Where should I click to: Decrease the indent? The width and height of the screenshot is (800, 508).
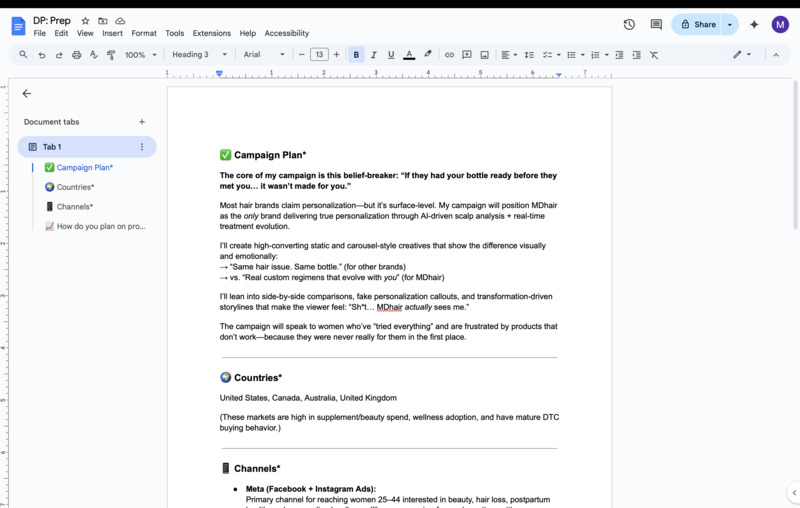(x=619, y=55)
